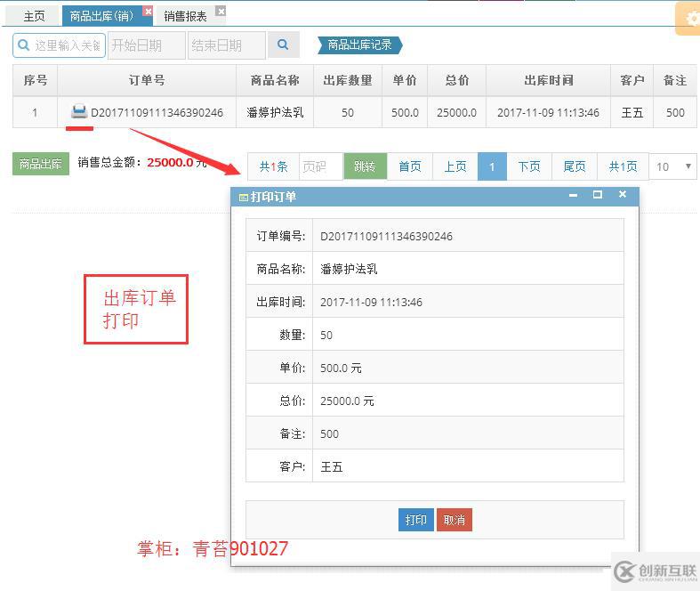Open the 结束日期 date field

(226, 45)
